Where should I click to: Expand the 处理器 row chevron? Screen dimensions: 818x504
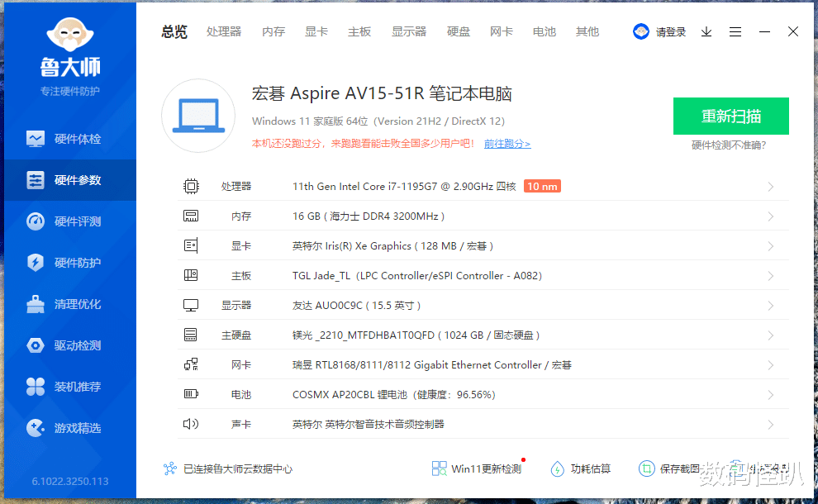click(x=771, y=187)
